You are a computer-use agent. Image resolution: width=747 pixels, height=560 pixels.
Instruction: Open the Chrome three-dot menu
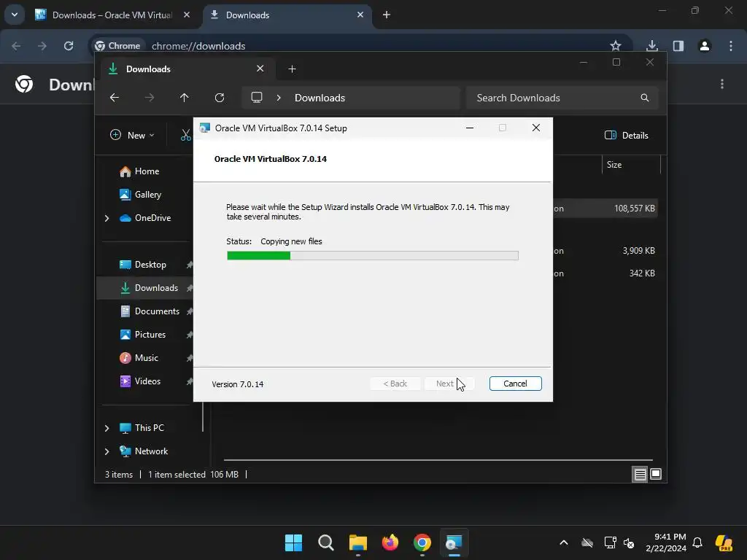pos(731,46)
